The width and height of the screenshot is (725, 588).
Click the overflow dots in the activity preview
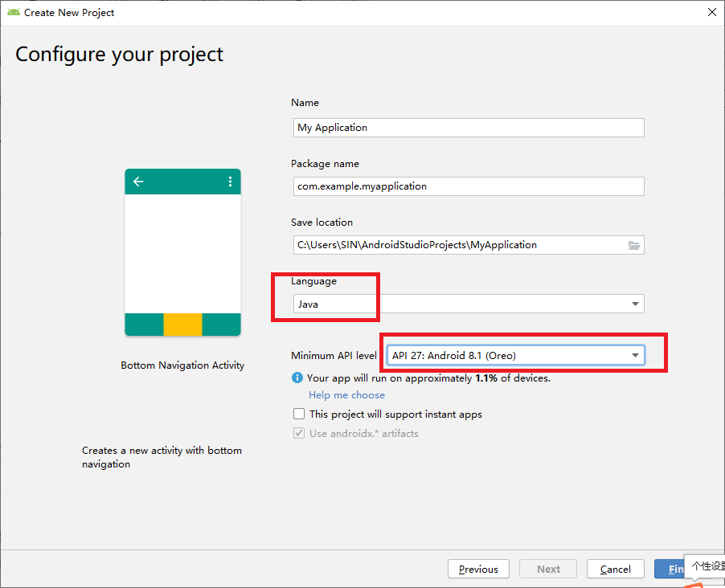click(x=230, y=182)
